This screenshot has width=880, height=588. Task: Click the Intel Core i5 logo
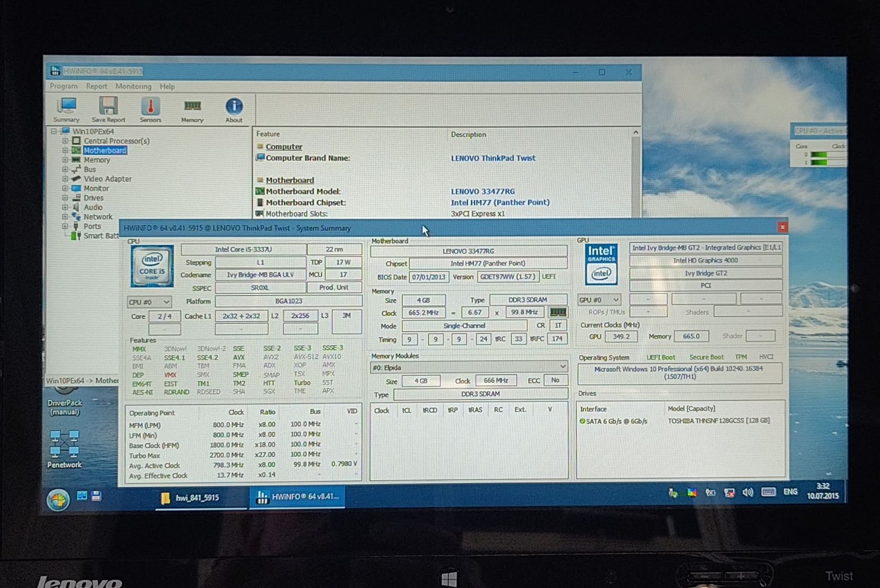152,266
